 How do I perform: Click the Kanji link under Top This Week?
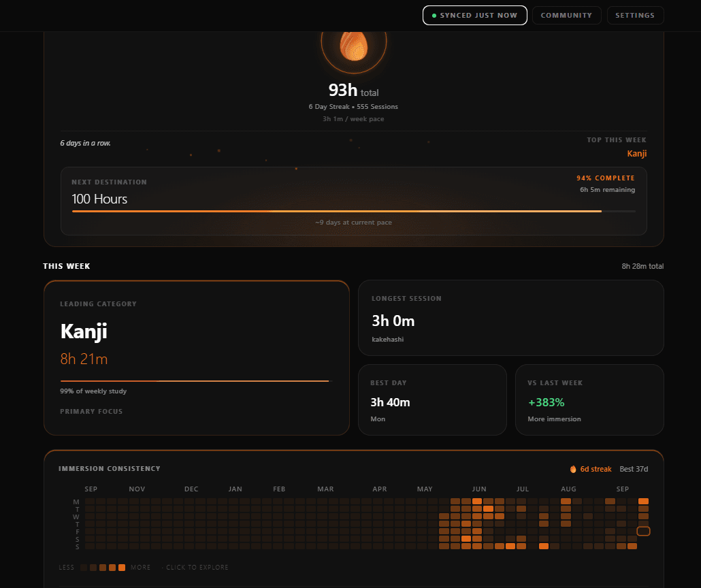(636, 153)
